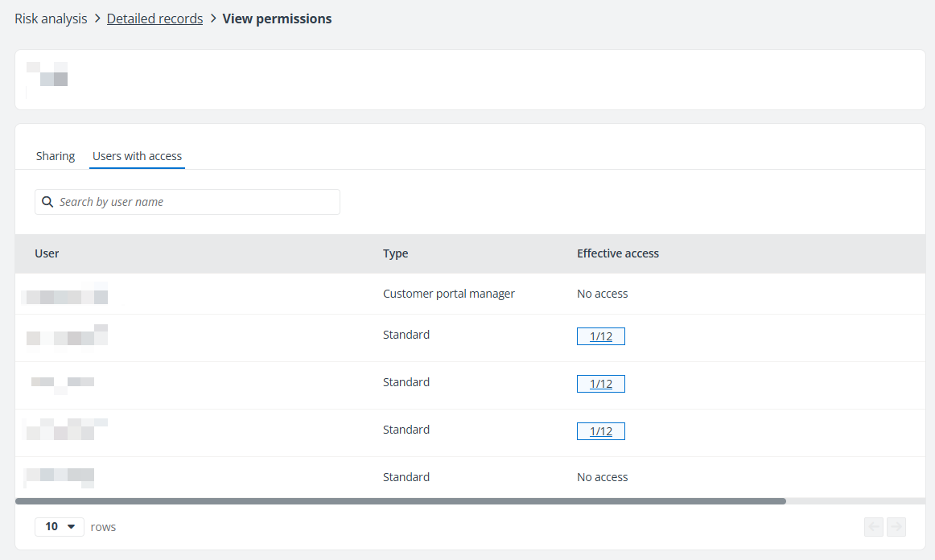Click the search magnifier icon
Screen dimensions: 935x560
coord(47,201)
